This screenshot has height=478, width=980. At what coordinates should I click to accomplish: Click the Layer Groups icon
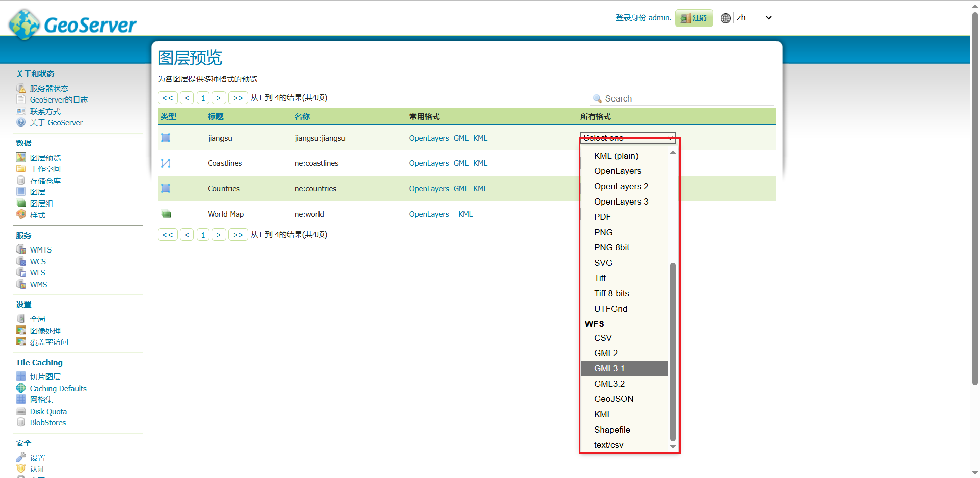click(x=21, y=204)
